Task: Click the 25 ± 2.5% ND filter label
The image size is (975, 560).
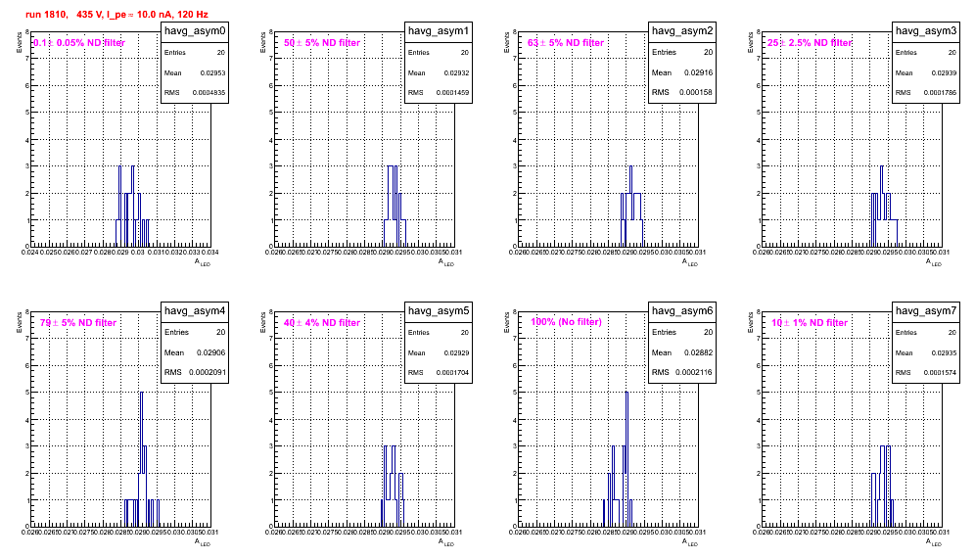Action: tap(810, 43)
